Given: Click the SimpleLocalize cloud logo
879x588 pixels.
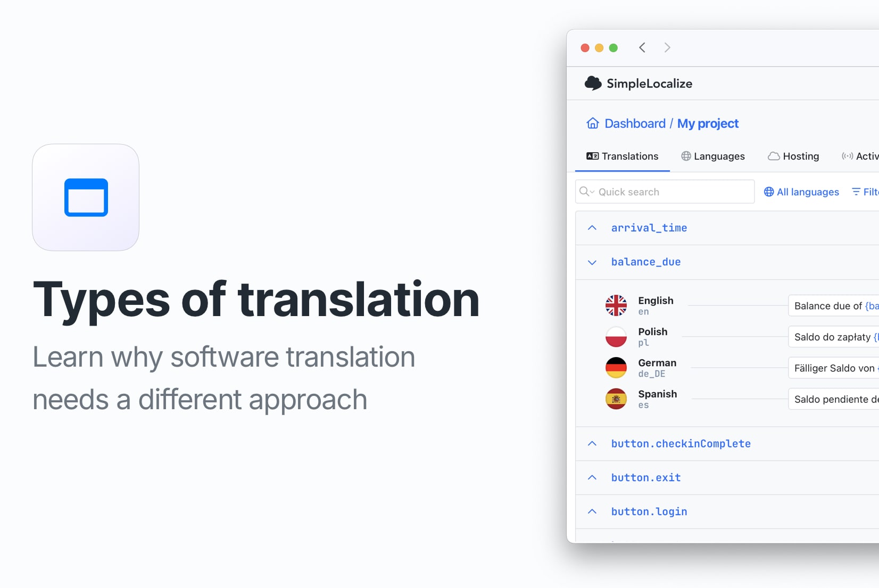Looking at the screenshot, I should [x=593, y=84].
